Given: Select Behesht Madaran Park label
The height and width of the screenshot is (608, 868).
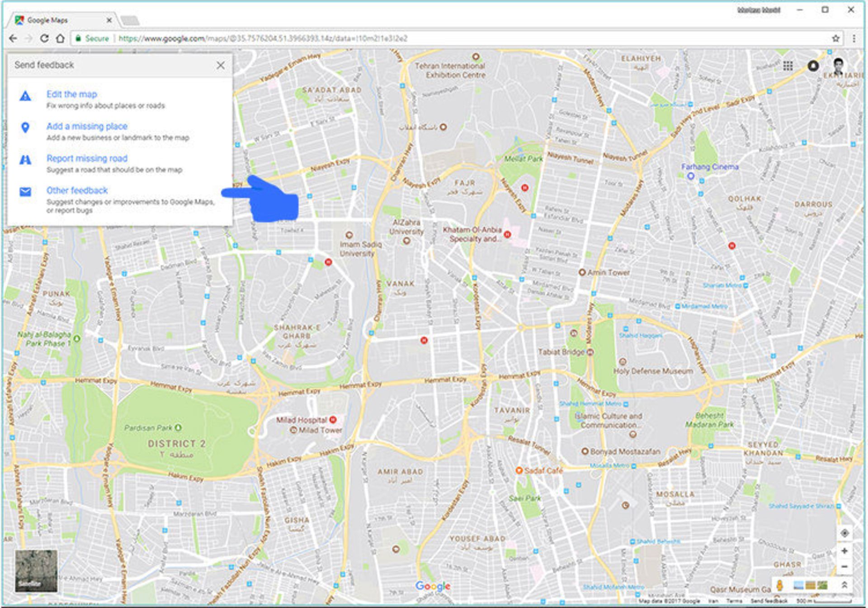Looking at the screenshot, I should [x=709, y=420].
